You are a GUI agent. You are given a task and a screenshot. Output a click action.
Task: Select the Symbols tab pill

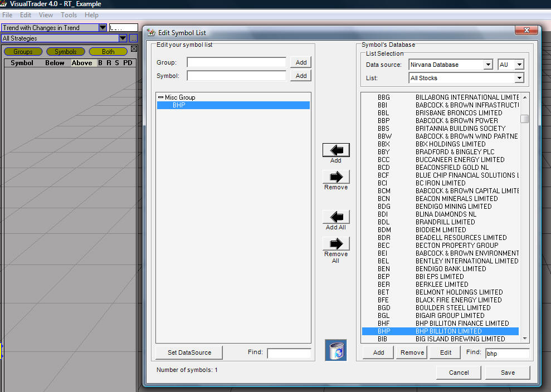[66, 52]
